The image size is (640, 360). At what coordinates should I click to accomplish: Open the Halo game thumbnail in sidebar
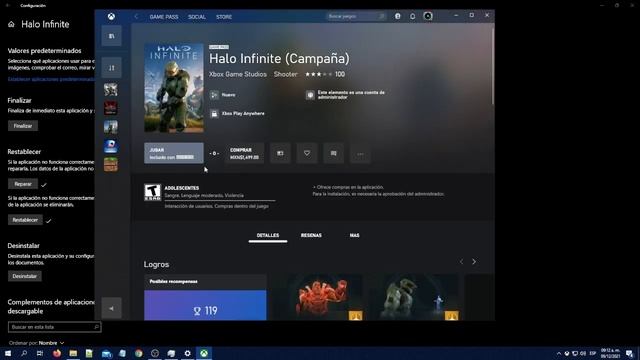click(111, 127)
